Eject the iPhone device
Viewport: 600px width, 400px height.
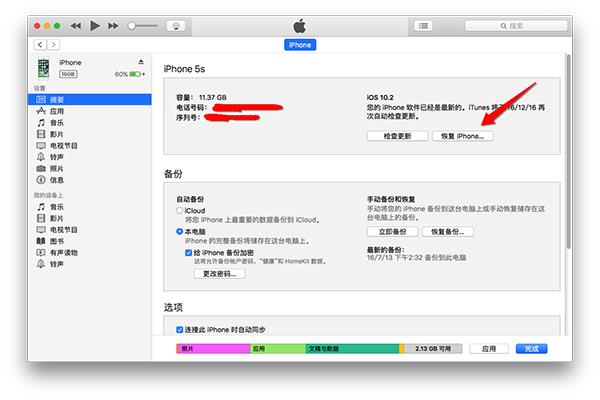141,62
